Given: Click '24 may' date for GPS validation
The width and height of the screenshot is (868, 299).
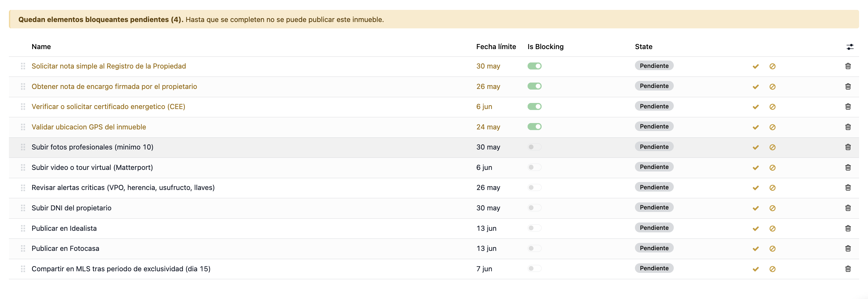Looking at the screenshot, I should [x=488, y=127].
